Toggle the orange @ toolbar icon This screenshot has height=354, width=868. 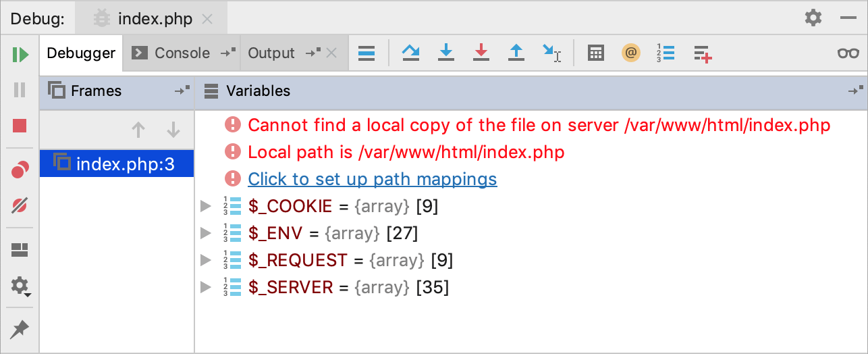(x=630, y=53)
